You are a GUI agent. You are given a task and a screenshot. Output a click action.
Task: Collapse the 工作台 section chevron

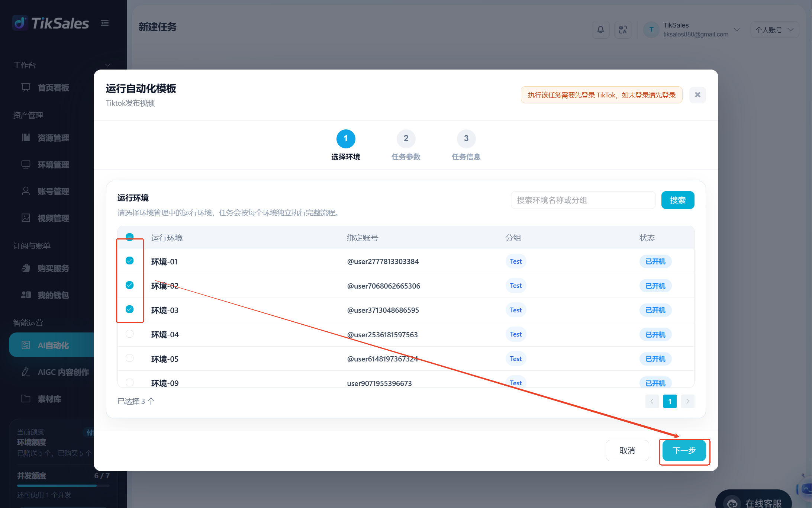107,65
